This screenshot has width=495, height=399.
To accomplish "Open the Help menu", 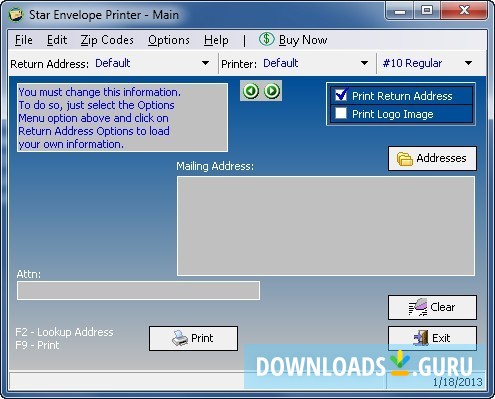I will click(x=216, y=40).
